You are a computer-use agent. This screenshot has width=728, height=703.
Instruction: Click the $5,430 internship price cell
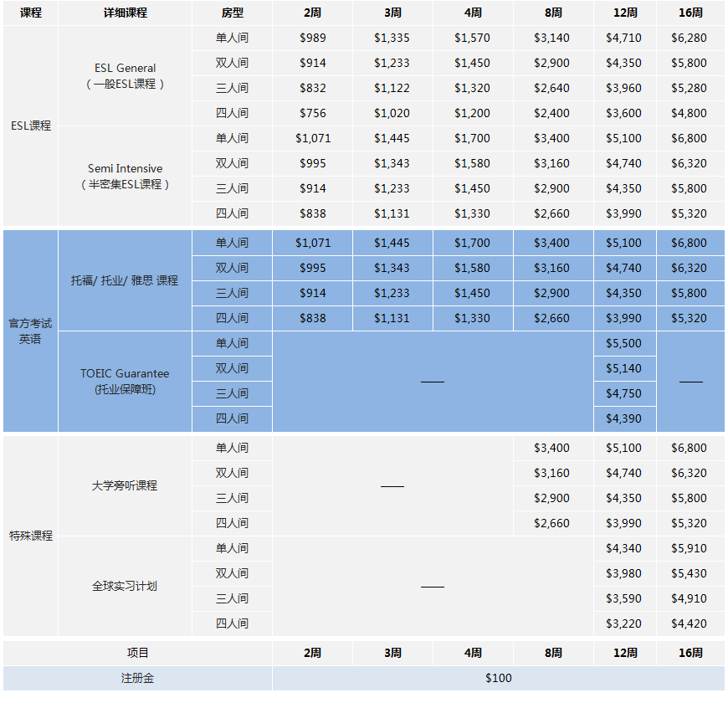(690, 573)
